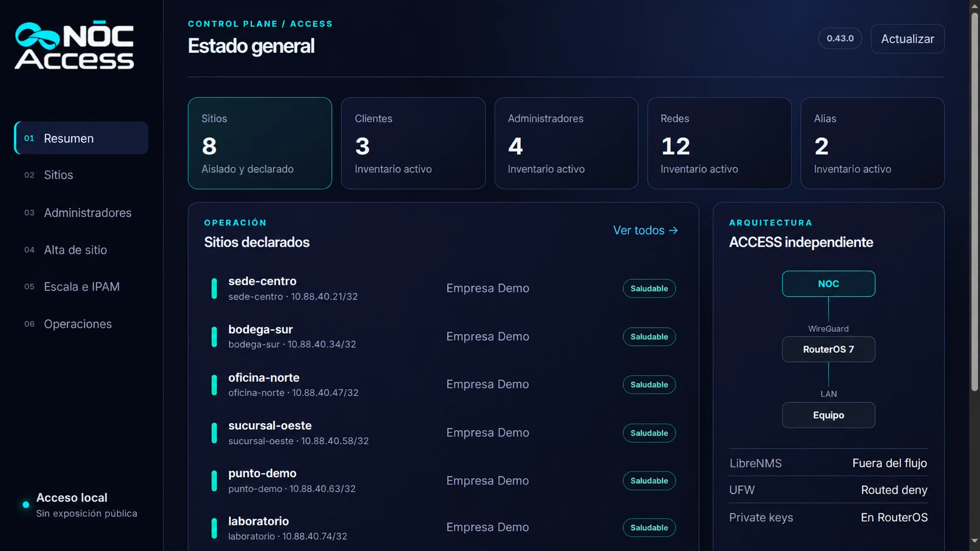Viewport: 980px width, 551px height.
Task: Click the Sitios declarados heading
Action: [257, 242]
